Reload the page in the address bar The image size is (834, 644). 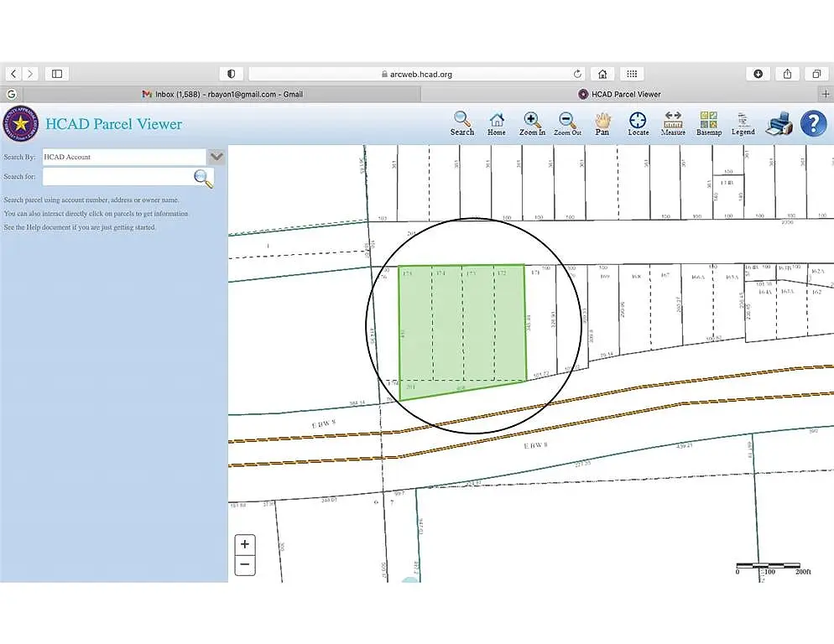(x=577, y=74)
